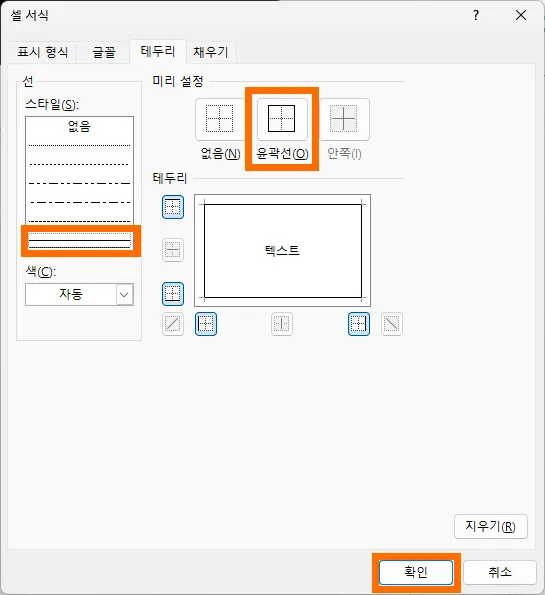545x595 pixels.
Task: Click the help question mark icon
Action: pos(476,15)
